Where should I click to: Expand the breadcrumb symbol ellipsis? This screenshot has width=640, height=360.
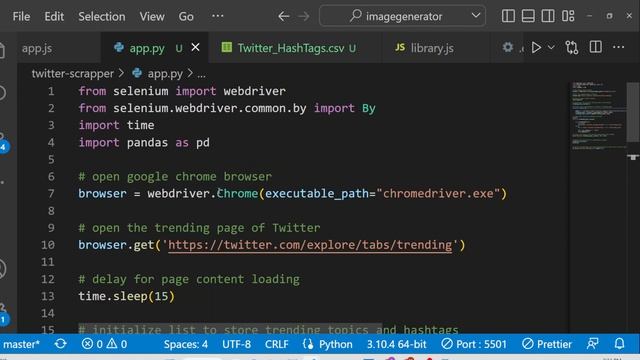click(202, 74)
